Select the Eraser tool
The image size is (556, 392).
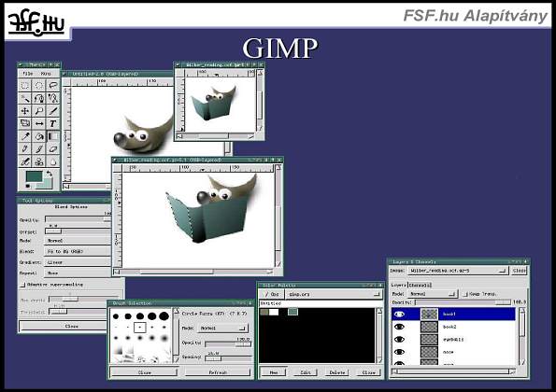click(x=53, y=149)
